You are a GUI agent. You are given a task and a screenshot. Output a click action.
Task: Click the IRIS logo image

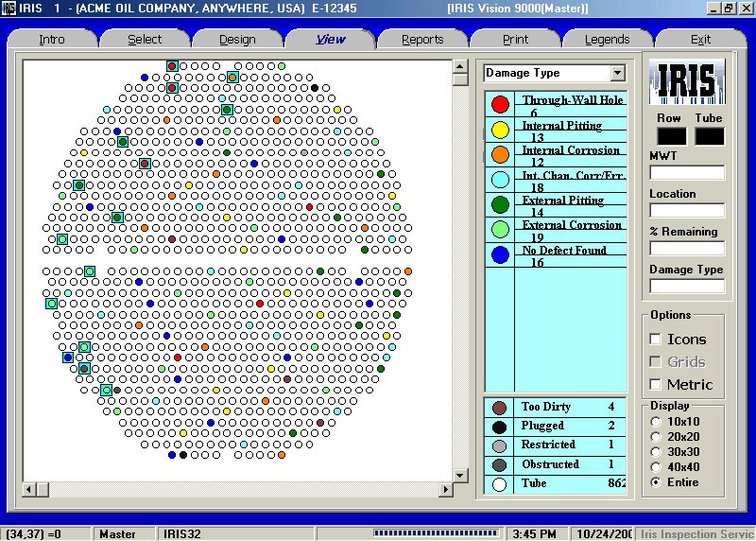pos(687,81)
